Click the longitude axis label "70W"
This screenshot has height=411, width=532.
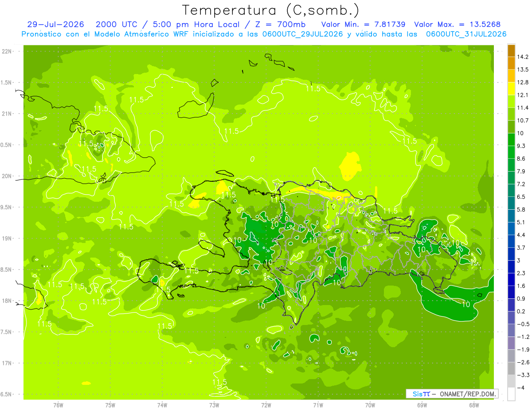(370, 405)
